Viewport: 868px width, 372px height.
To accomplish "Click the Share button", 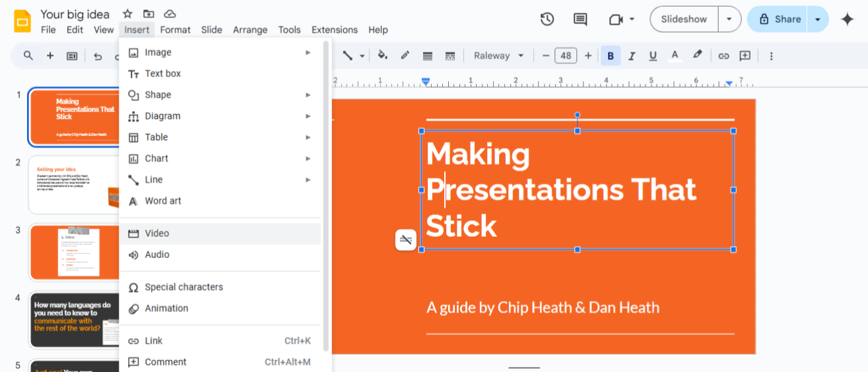I will (x=778, y=19).
